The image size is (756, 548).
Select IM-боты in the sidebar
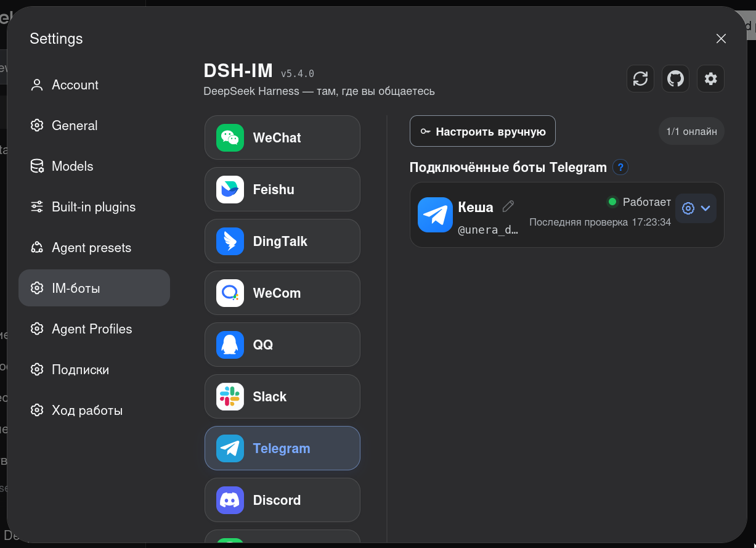pyautogui.click(x=94, y=288)
